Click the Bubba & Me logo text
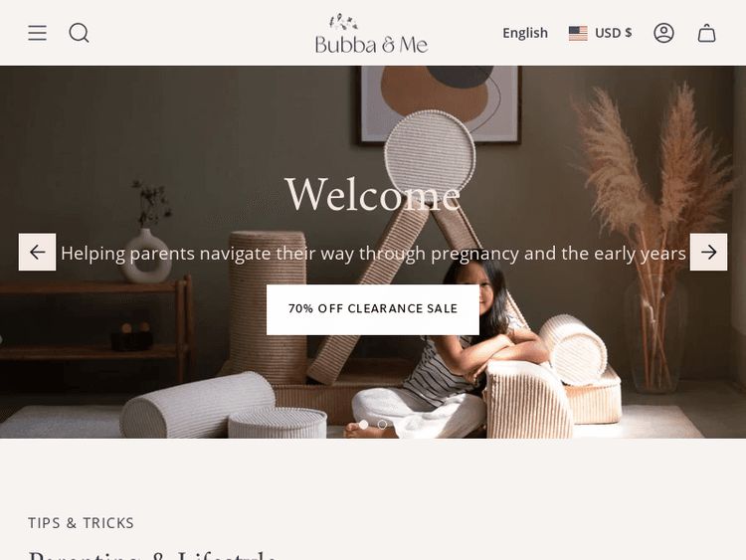 372,44
